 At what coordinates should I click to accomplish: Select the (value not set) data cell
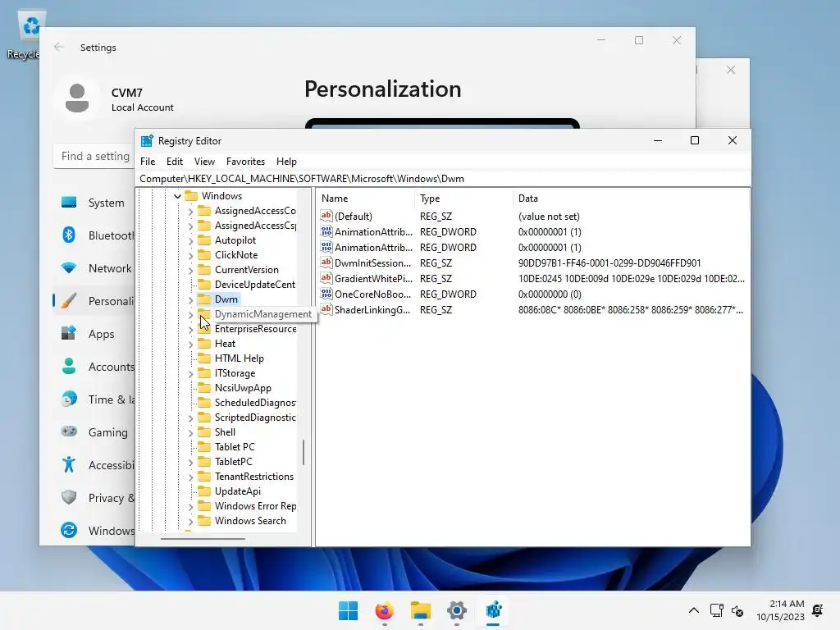(549, 217)
